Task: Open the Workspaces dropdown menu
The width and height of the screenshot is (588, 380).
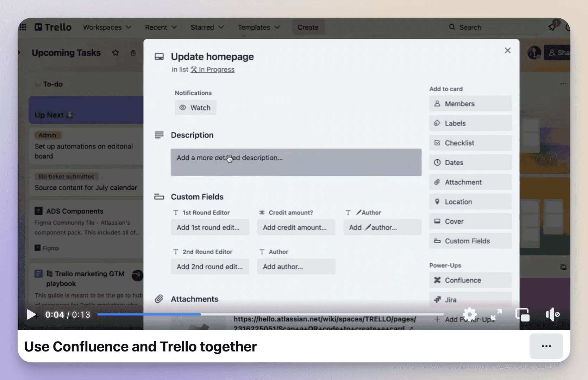Action: pos(107,27)
